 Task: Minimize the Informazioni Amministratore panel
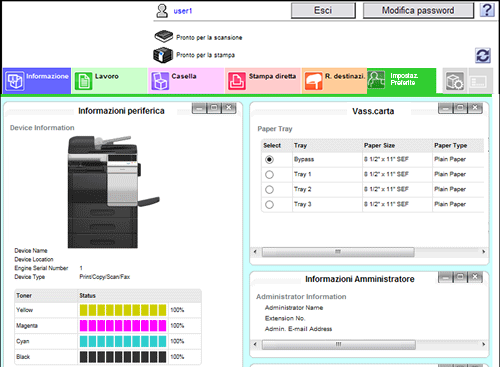[446, 277]
